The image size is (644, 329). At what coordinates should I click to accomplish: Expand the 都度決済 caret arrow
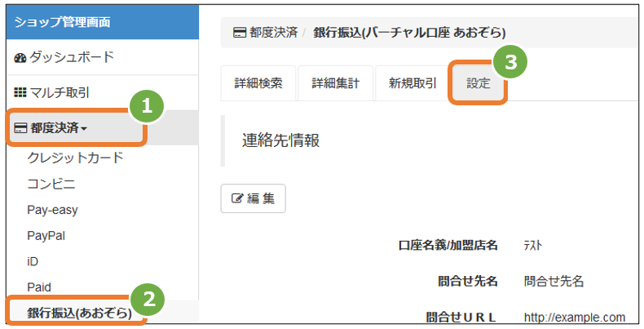coord(84,129)
